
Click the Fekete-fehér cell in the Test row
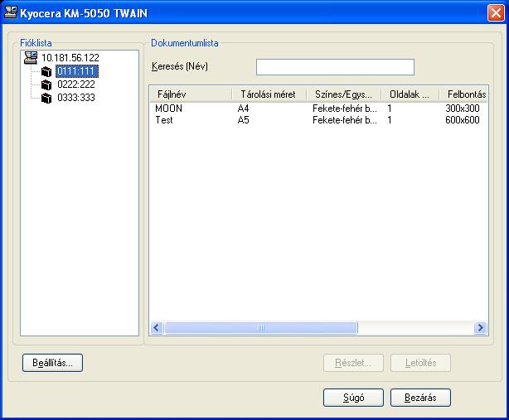[x=345, y=120]
